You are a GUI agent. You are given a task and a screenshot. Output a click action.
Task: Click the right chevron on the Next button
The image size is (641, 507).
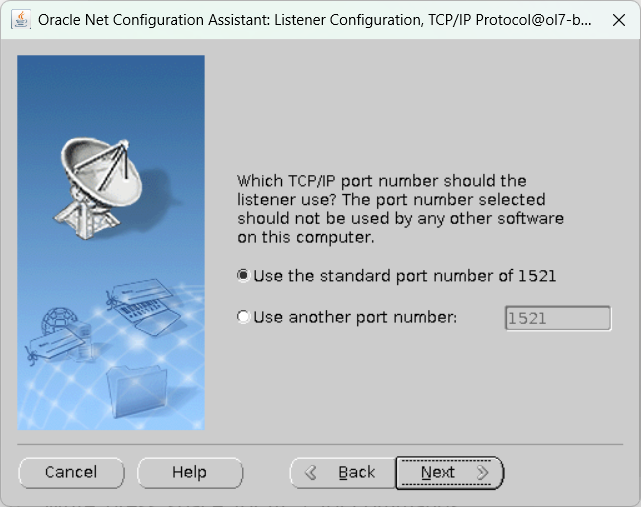pos(483,473)
